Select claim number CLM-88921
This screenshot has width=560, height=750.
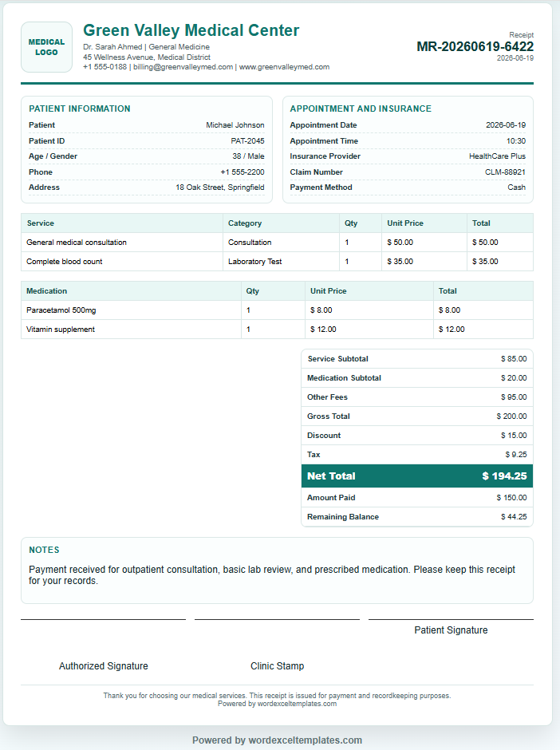coord(505,172)
